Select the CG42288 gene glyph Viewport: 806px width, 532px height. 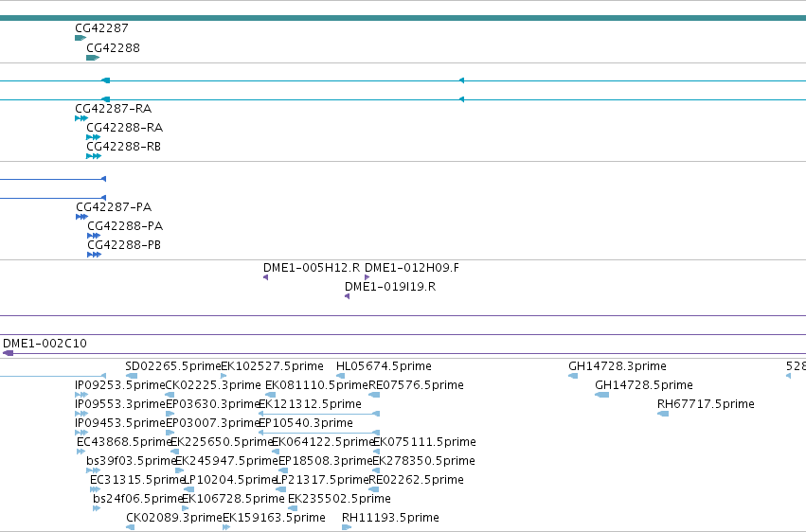pyautogui.click(x=93, y=58)
